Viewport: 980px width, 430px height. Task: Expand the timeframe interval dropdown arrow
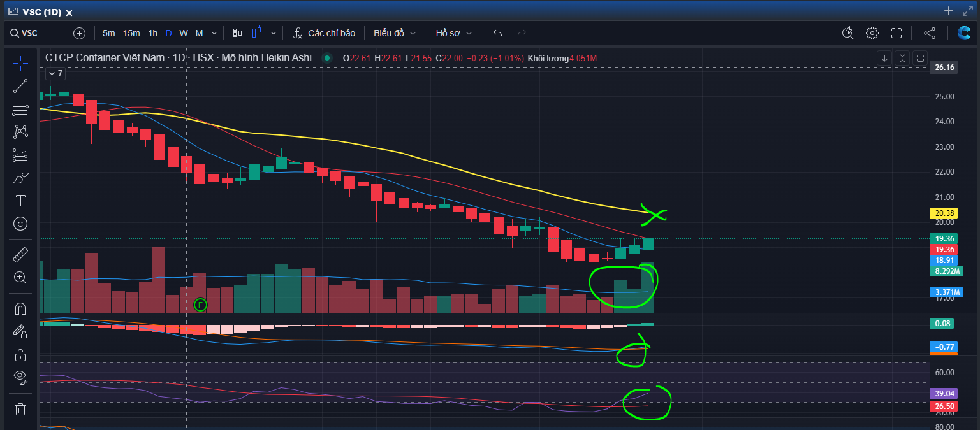(214, 33)
